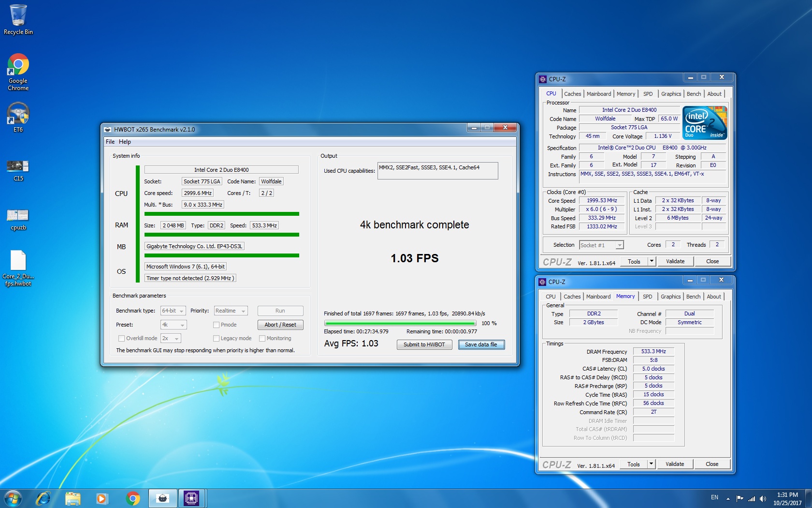Screen dimensions: 812x508
Task: Open Bench tab in top CPU-Z
Action: click(694, 94)
